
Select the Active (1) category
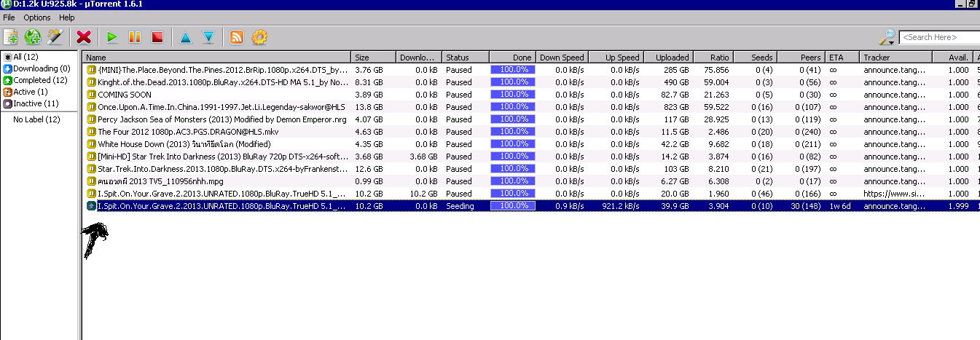click(x=26, y=92)
